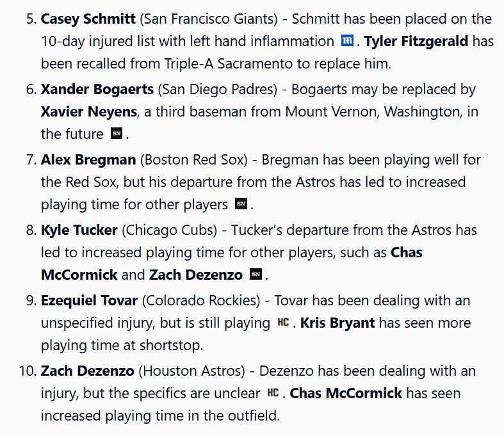This screenshot has width=504, height=434.
Task: Open HC citation icon after 'still playing'
Action: 283,322
